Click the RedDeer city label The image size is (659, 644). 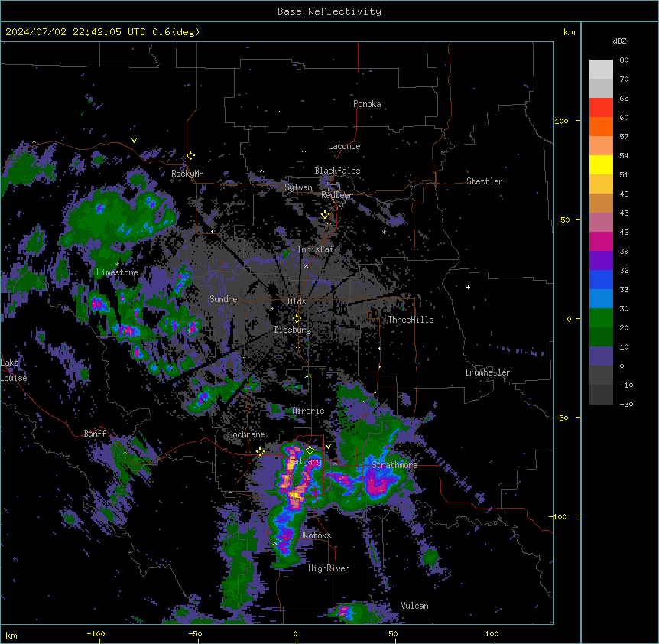tap(336, 195)
